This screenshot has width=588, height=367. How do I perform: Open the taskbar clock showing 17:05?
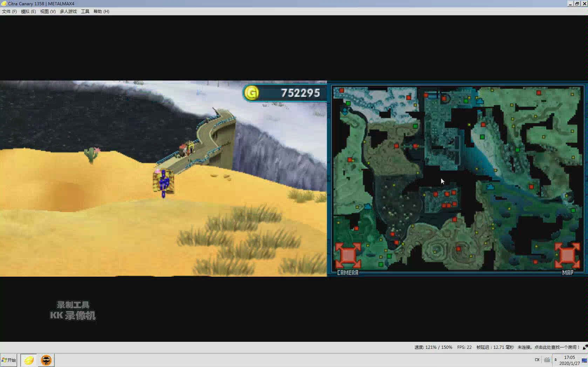click(569, 360)
